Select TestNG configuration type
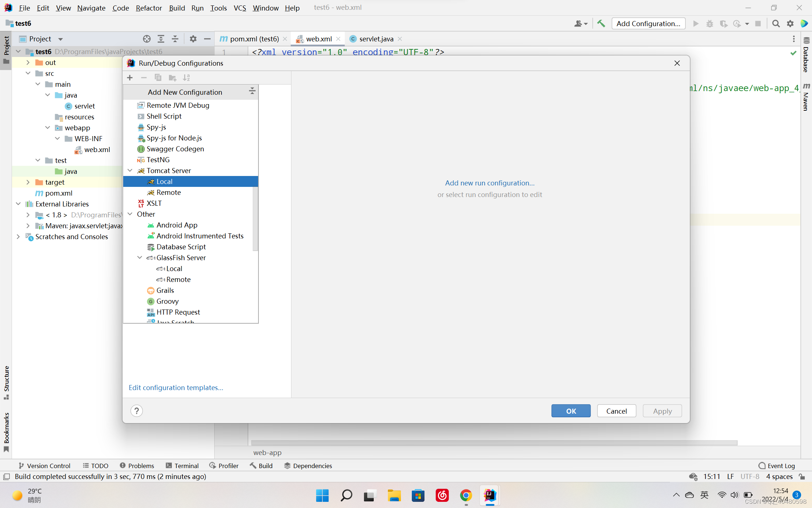812x508 pixels. (x=191, y=160)
